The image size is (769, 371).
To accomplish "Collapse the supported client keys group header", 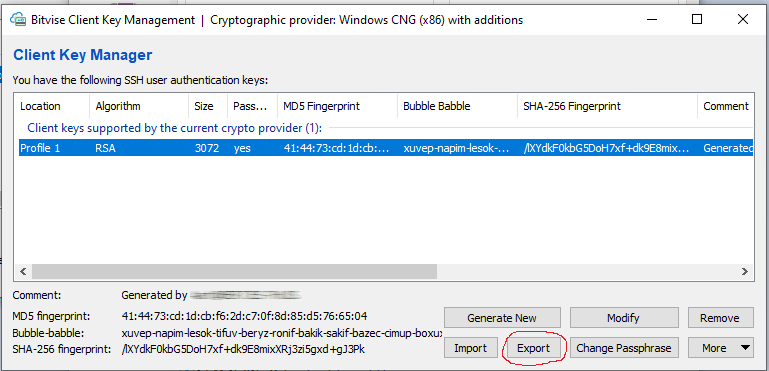I will pos(175,129).
